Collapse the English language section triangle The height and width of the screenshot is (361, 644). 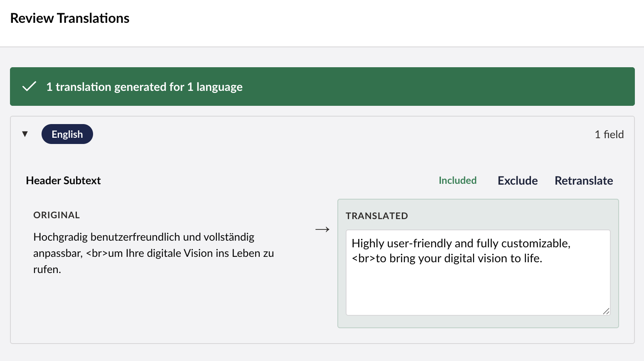(25, 134)
